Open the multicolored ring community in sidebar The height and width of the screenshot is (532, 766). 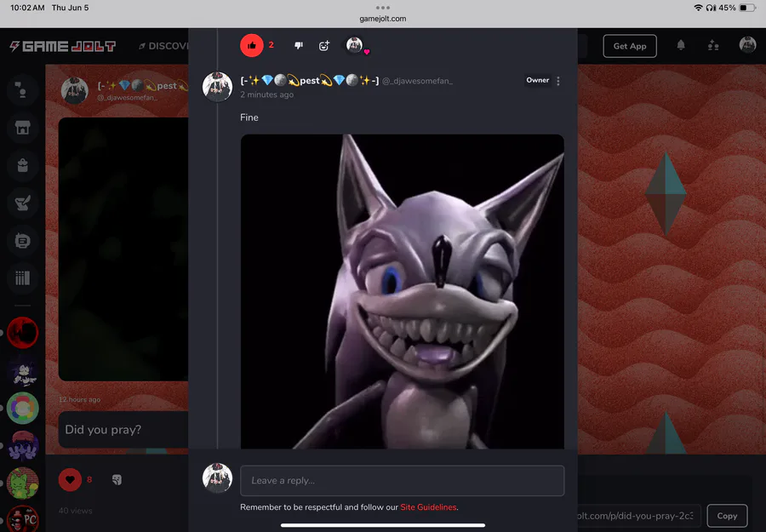click(22, 408)
